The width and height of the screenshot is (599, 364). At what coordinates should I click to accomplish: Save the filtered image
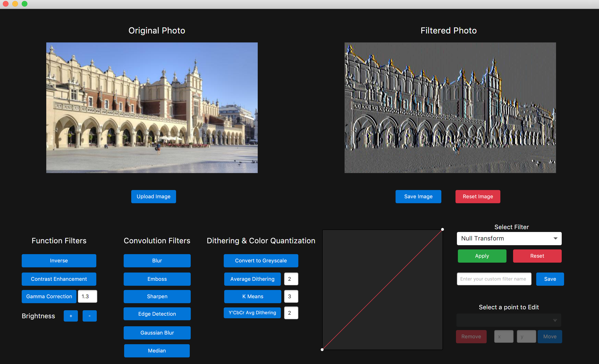pos(418,196)
